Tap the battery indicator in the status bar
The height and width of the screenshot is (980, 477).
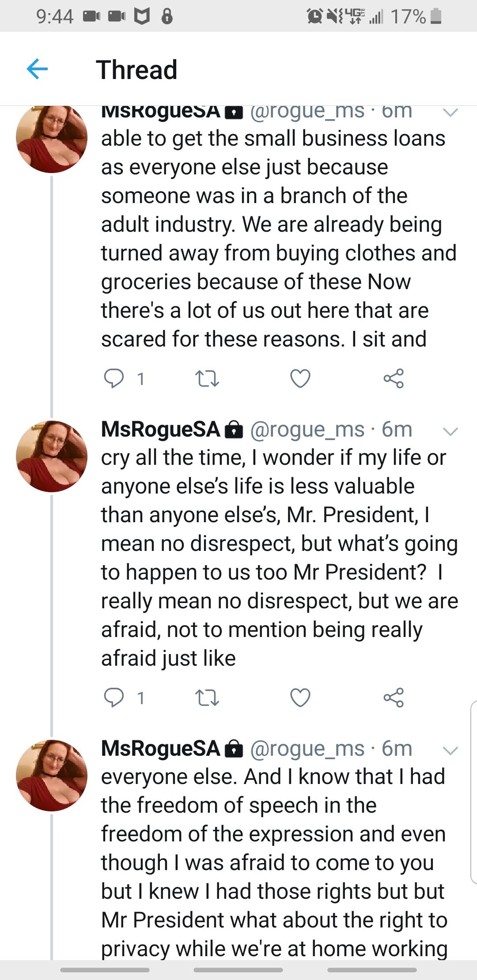pyautogui.click(x=435, y=16)
